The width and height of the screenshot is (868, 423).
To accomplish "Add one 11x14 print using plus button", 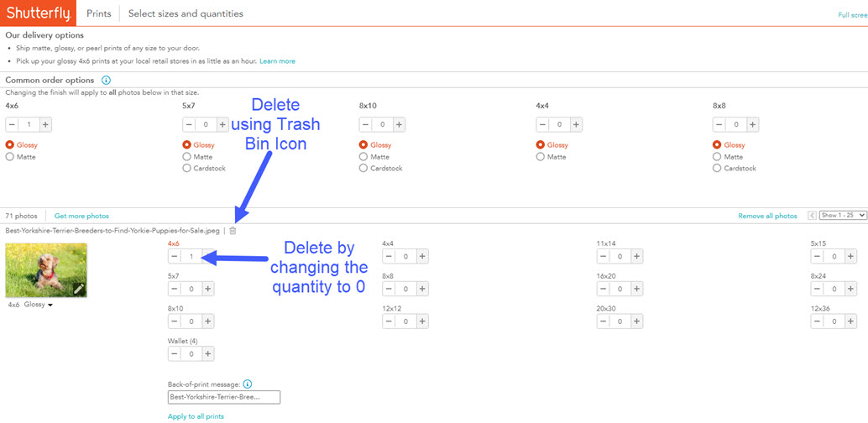I will [637, 256].
